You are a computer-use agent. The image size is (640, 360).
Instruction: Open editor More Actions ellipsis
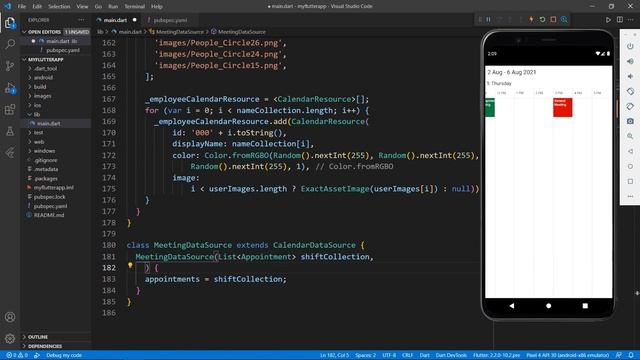[631, 20]
